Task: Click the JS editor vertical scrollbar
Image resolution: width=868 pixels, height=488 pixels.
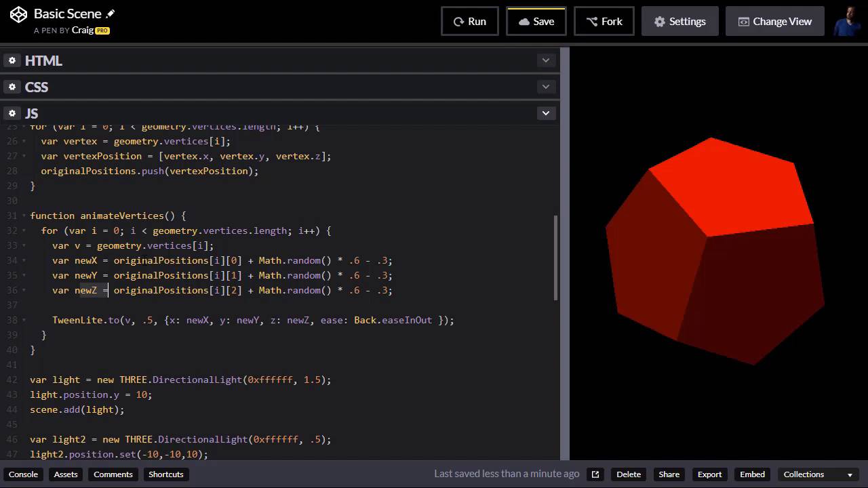Action: 556,258
